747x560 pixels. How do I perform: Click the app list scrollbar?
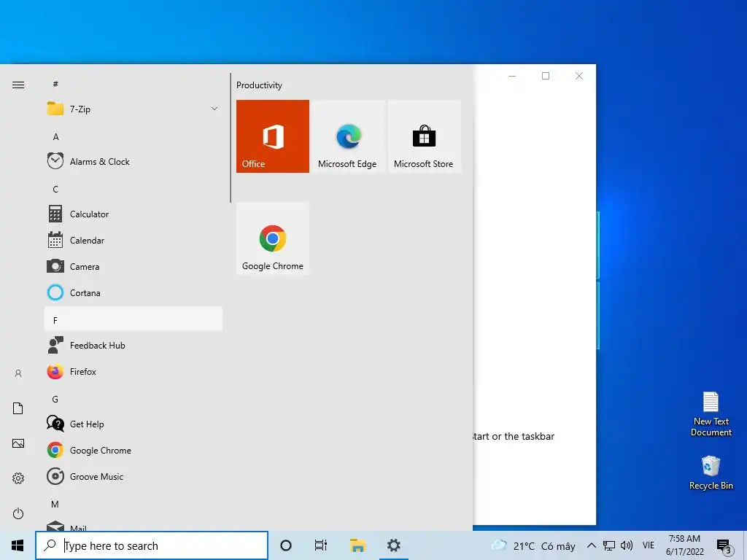231,138
